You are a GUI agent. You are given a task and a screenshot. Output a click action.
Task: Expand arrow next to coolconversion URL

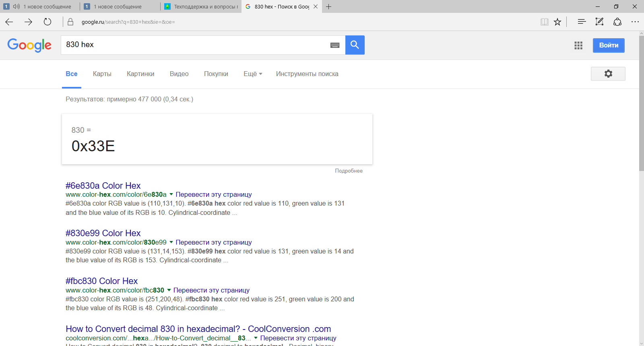[256, 338]
